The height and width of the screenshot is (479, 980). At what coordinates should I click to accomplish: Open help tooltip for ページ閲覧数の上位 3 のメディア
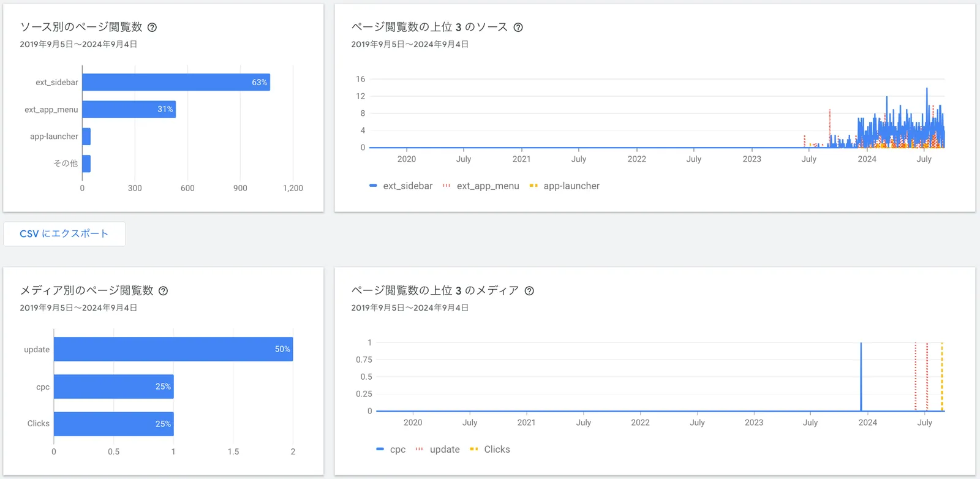click(530, 291)
